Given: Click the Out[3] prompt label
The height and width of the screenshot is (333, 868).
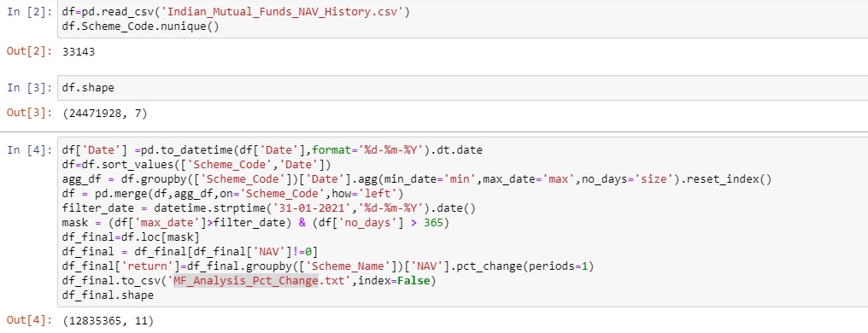Looking at the screenshot, I should 30,113.
